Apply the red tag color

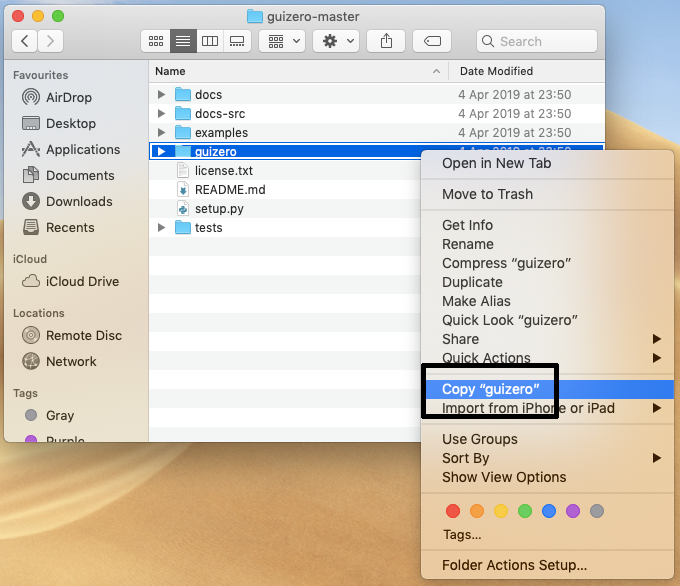point(453,511)
